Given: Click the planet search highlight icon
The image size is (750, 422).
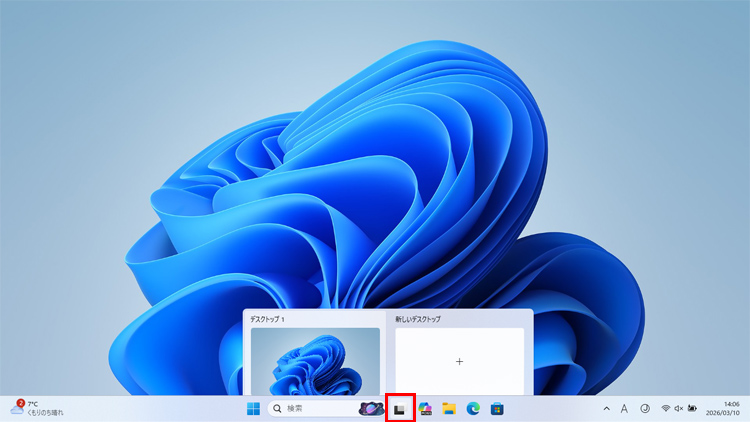Looking at the screenshot, I should click(x=369, y=408).
